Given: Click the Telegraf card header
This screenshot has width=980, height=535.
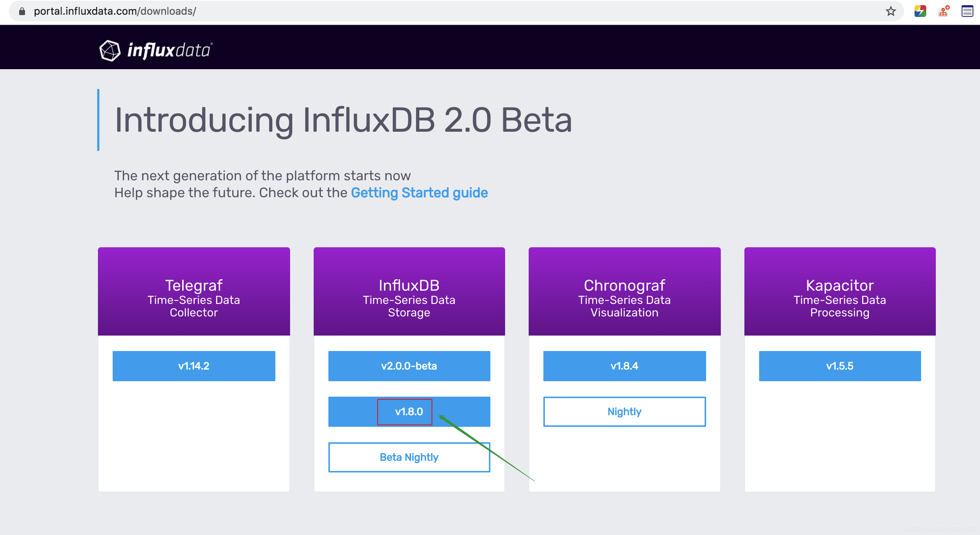Looking at the screenshot, I should [x=194, y=291].
